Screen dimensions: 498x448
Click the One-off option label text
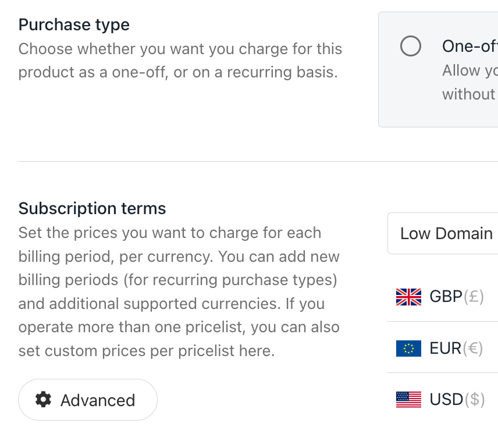coord(469,46)
